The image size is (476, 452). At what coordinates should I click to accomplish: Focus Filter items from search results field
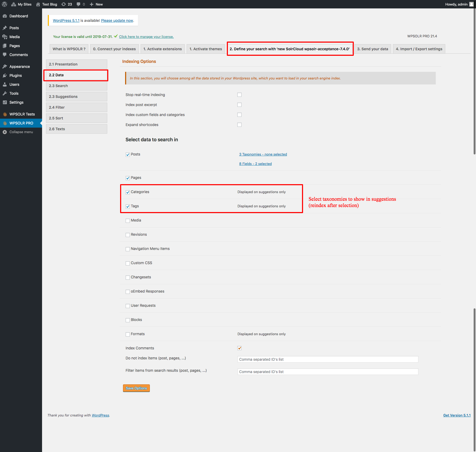[x=328, y=372]
